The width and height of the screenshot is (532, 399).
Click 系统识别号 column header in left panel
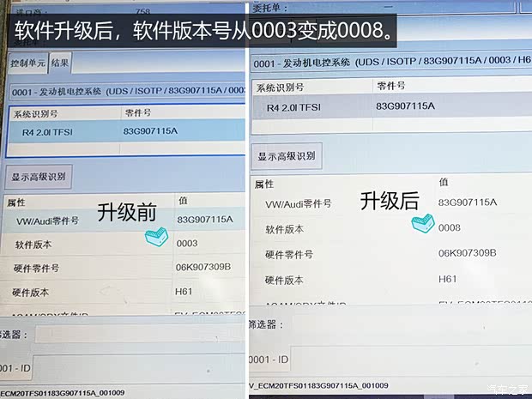pos(36,113)
